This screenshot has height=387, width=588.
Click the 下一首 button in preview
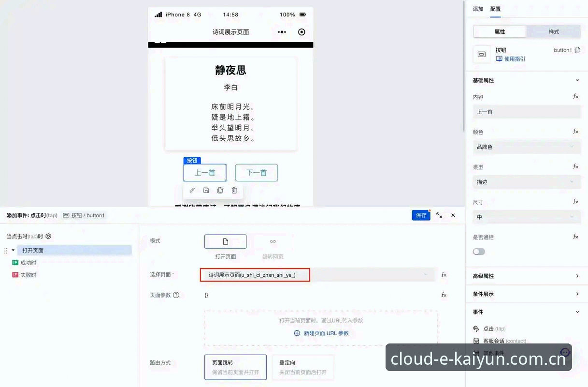(x=257, y=173)
